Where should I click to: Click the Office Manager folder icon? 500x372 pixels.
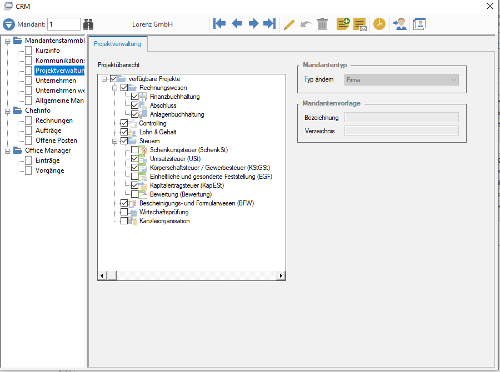(18, 151)
